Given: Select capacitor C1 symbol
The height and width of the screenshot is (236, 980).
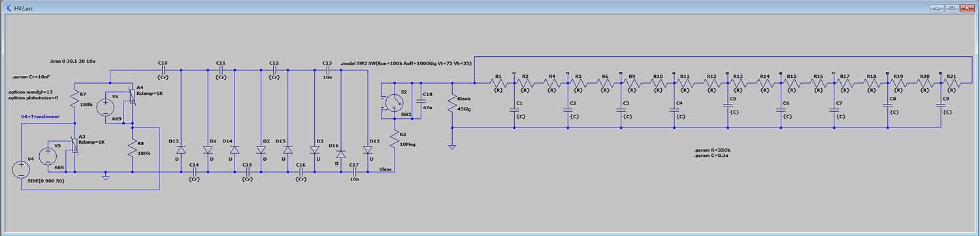Looking at the screenshot, I should pyautogui.click(x=514, y=109).
